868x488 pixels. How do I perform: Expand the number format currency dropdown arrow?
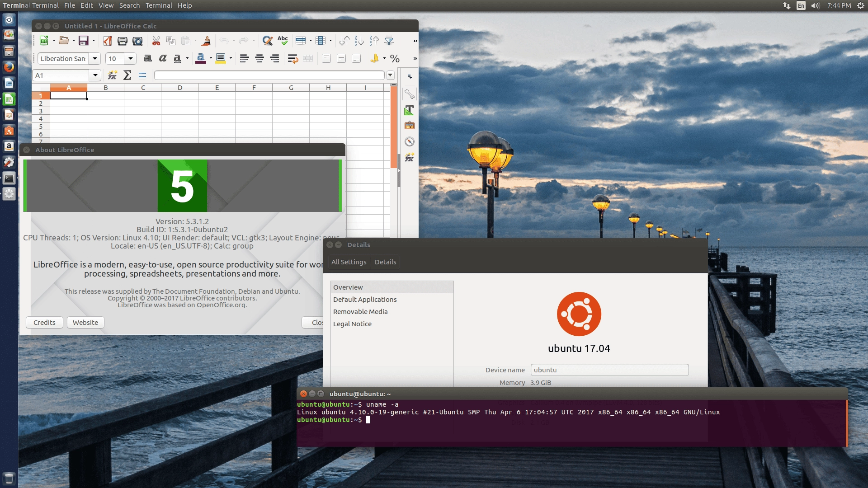pos(384,58)
